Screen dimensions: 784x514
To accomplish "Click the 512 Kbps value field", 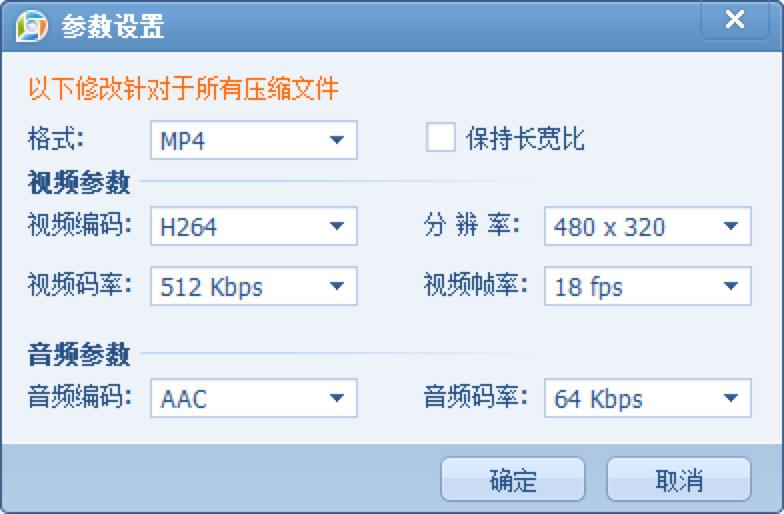I will click(x=212, y=287).
